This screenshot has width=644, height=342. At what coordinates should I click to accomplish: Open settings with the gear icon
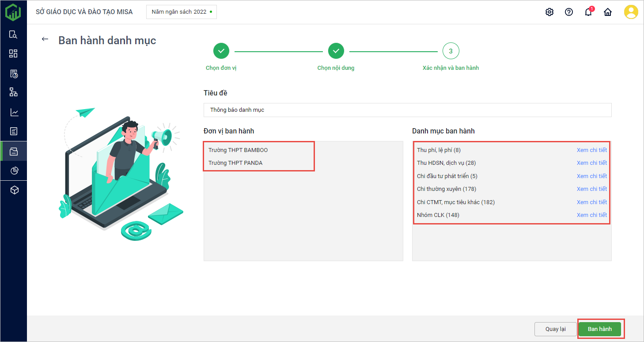[x=549, y=12]
